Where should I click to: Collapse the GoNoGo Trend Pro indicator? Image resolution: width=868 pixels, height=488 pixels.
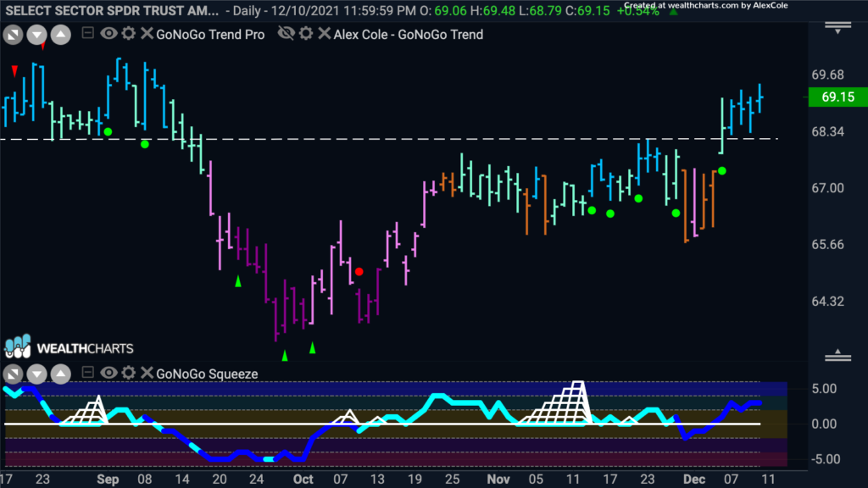point(87,33)
